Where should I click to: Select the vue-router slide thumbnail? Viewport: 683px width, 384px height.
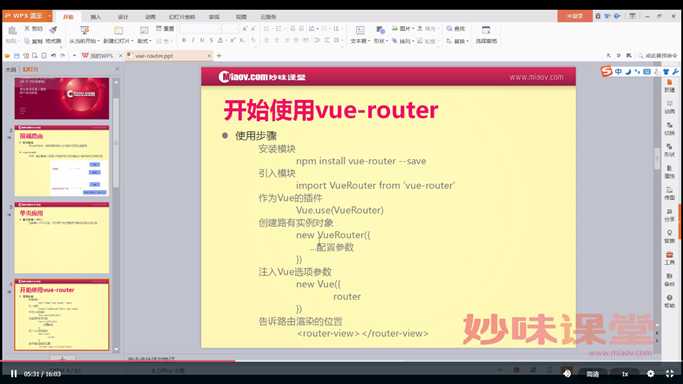[61, 315]
